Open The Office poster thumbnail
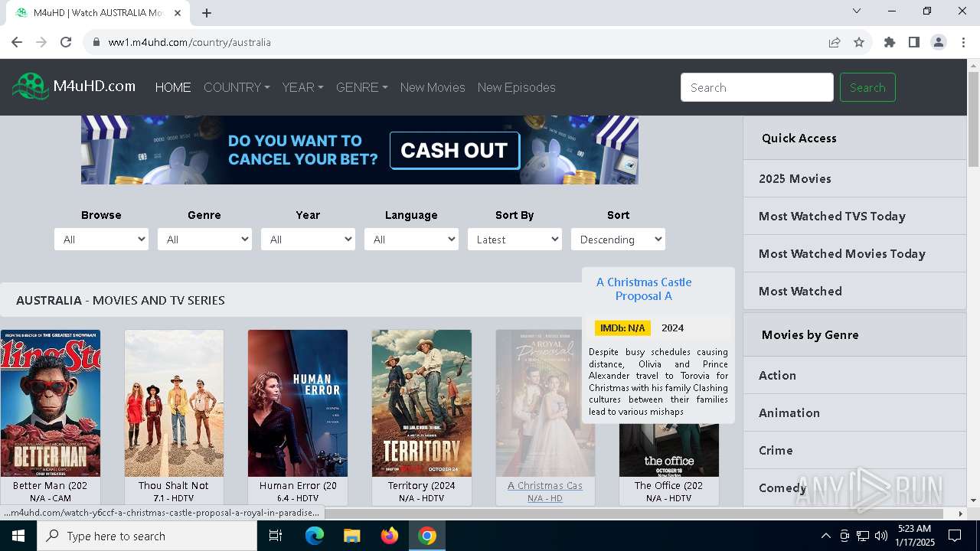The height and width of the screenshot is (551, 980). (x=669, y=450)
